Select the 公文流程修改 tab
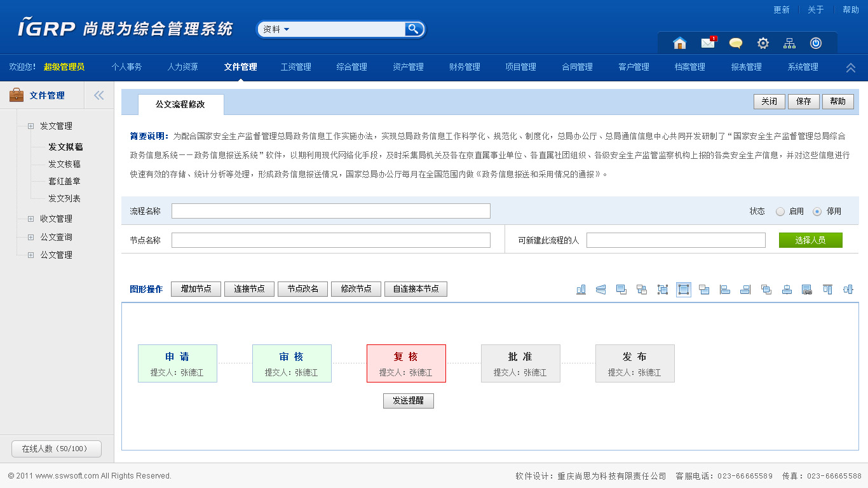 180,104
